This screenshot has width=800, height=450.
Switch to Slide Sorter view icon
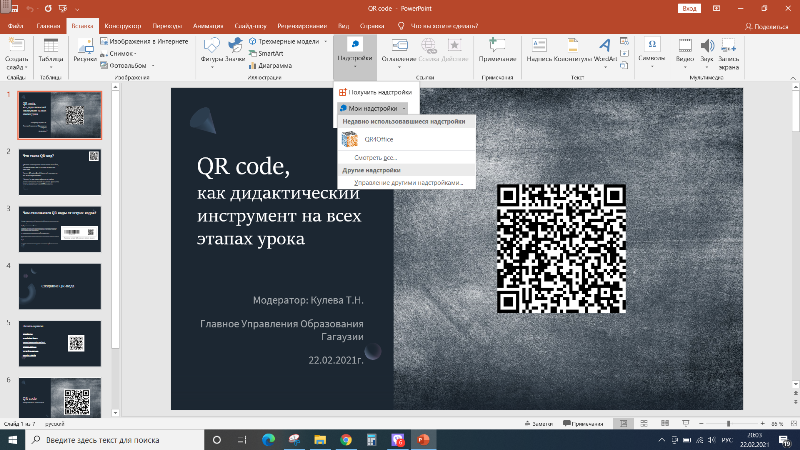[x=644, y=423]
